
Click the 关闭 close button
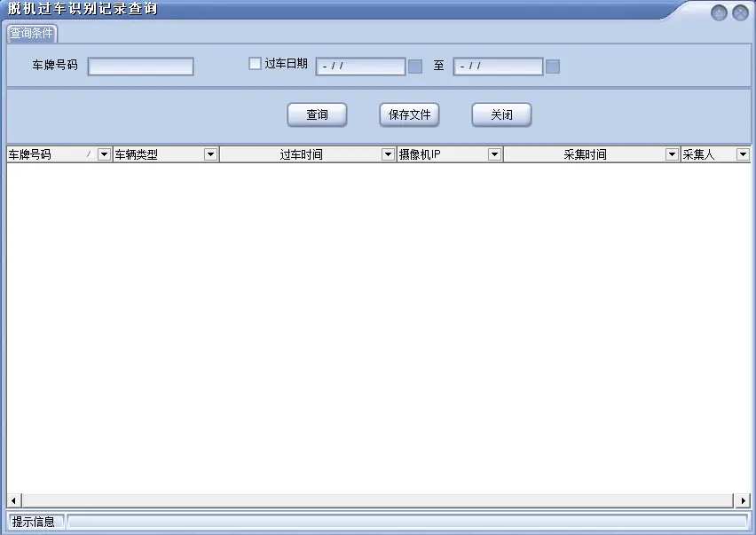pos(501,114)
